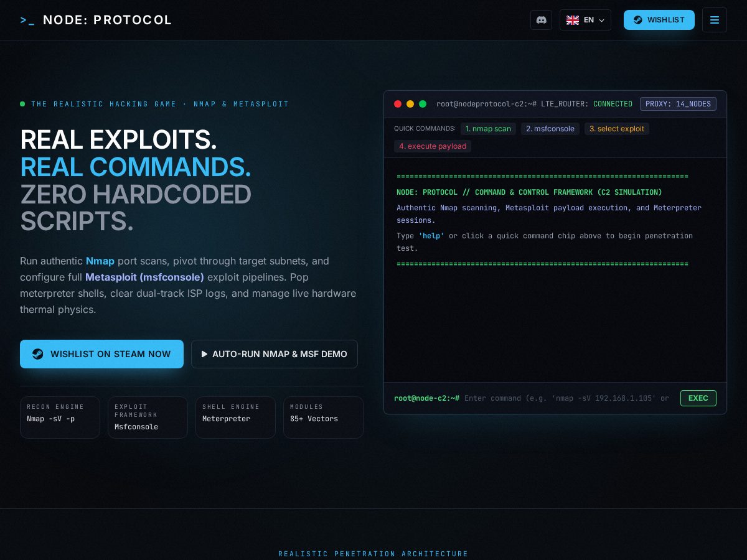The width and height of the screenshot is (747, 560).
Task: Click the terminal prompt logo icon
Action: pyautogui.click(x=27, y=20)
